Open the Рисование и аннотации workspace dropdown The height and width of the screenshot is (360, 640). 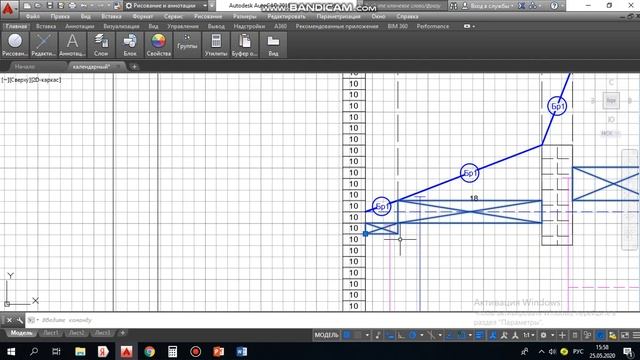click(x=166, y=6)
